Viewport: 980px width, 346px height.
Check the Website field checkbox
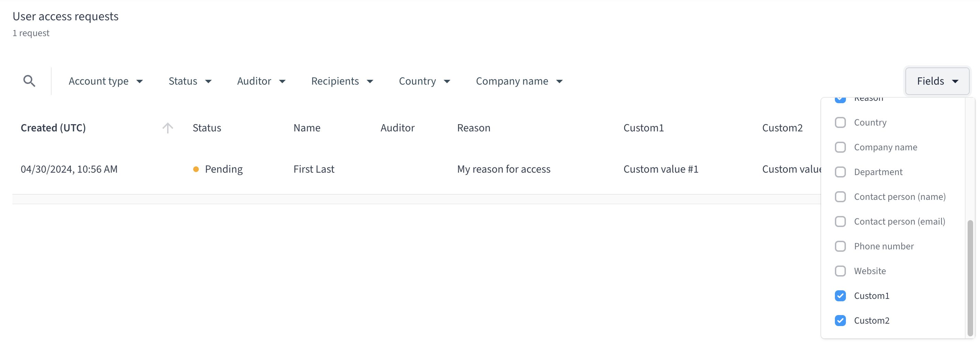click(x=840, y=271)
